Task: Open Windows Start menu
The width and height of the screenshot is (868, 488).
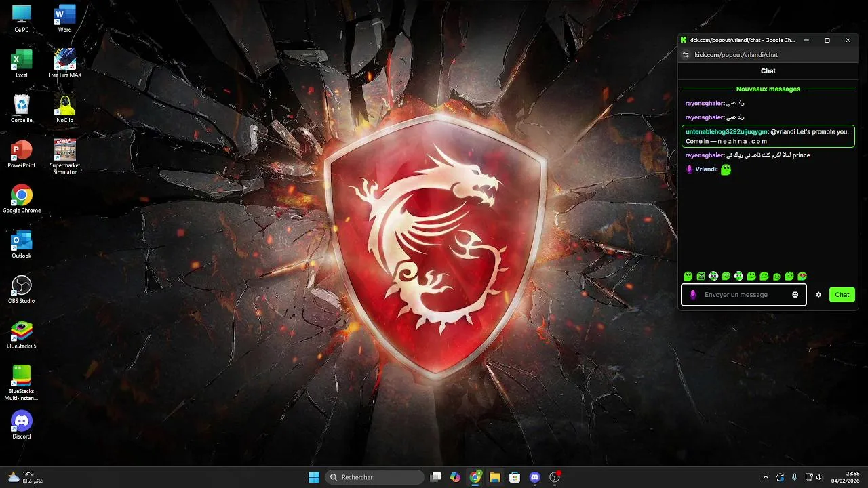Action: [x=314, y=477]
